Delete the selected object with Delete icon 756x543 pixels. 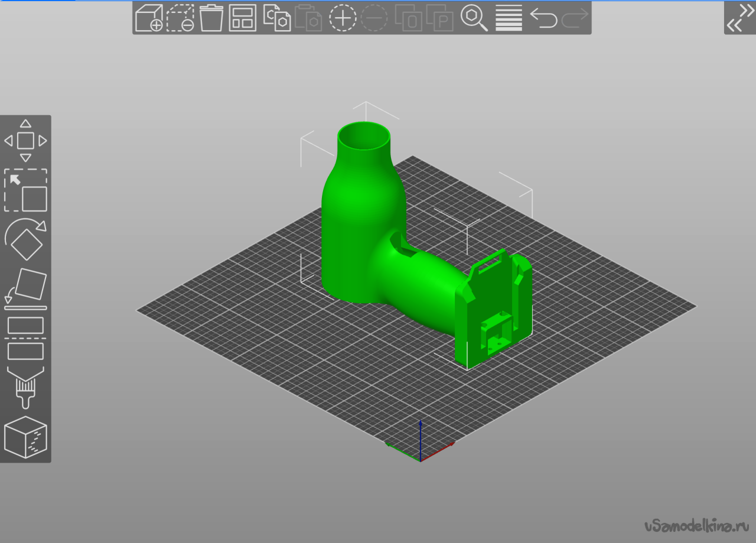pos(180,18)
